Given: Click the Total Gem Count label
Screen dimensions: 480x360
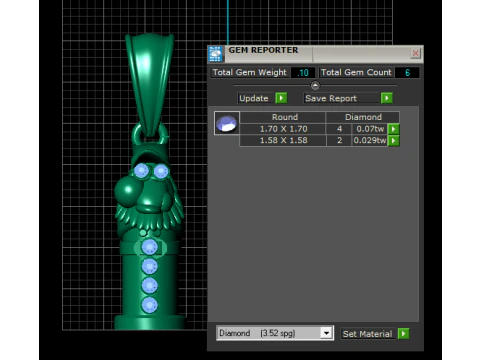Looking at the screenshot, I should point(356,72).
